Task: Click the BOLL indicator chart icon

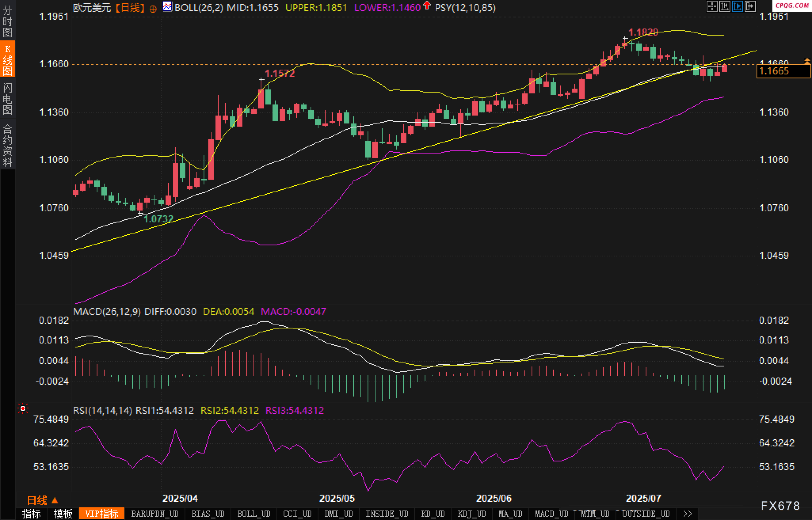Action: [168, 7]
